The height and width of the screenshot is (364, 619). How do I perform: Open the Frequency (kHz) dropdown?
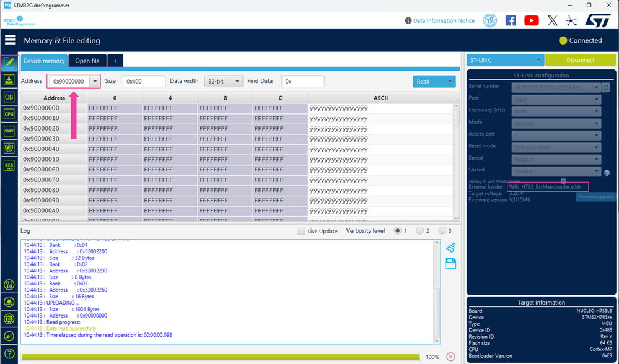[556, 111]
